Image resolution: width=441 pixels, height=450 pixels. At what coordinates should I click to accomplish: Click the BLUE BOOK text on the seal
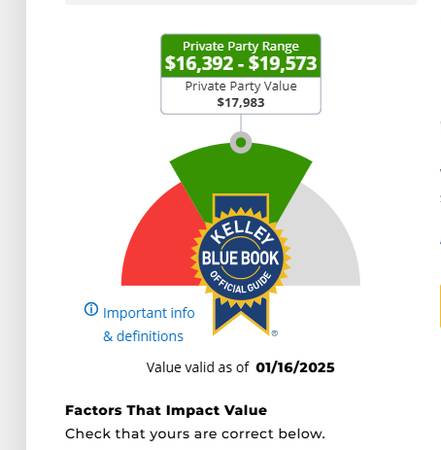[240, 258]
